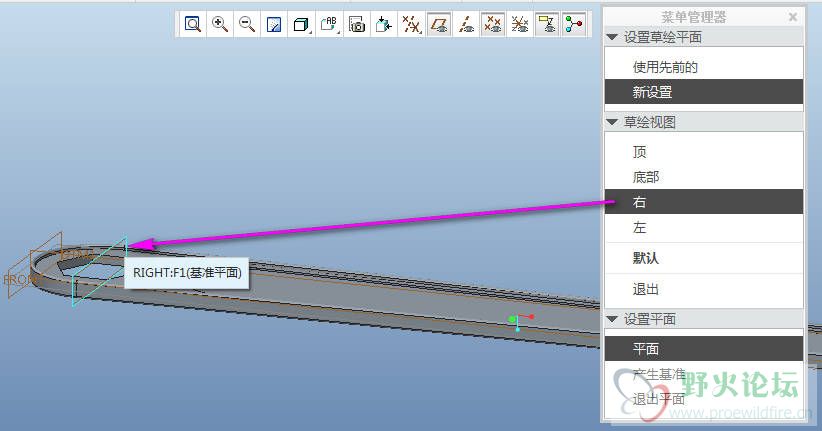
Task: Collapse the 设置平面 section
Action: coord(612,319)
